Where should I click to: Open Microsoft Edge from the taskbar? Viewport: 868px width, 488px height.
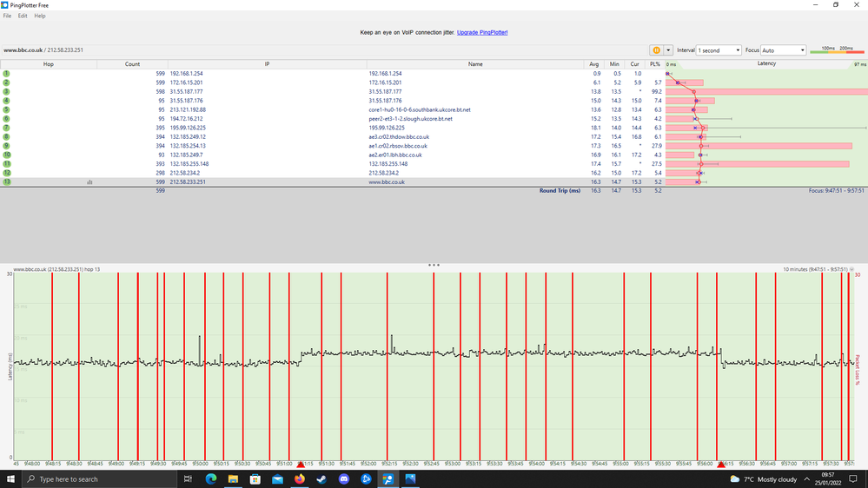pos(211,478)
